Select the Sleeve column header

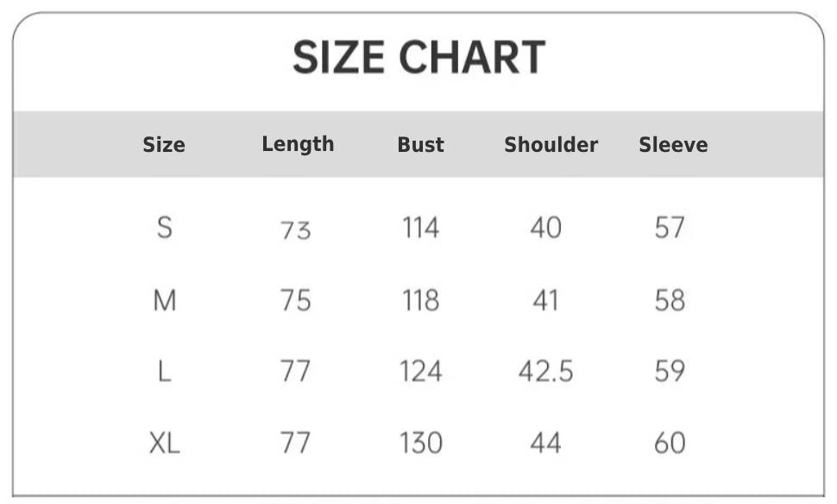[673, 145]
